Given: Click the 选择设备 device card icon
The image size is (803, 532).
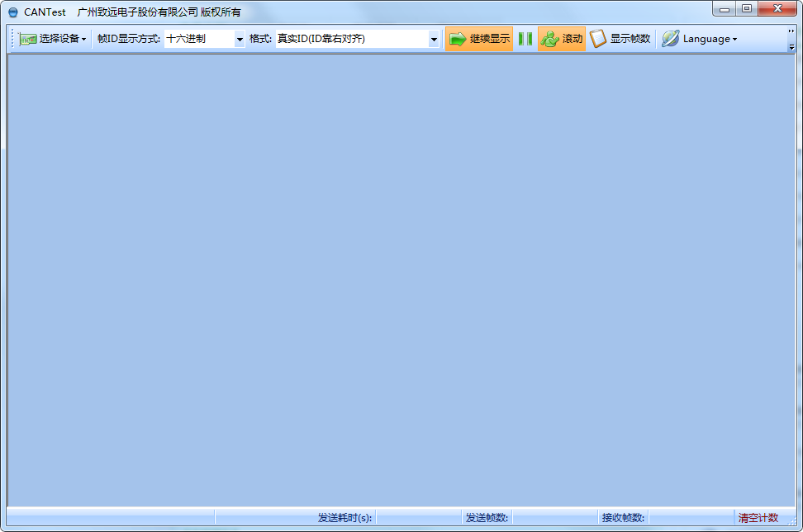Looking at the screenshot, I should [x=28, y=39].
